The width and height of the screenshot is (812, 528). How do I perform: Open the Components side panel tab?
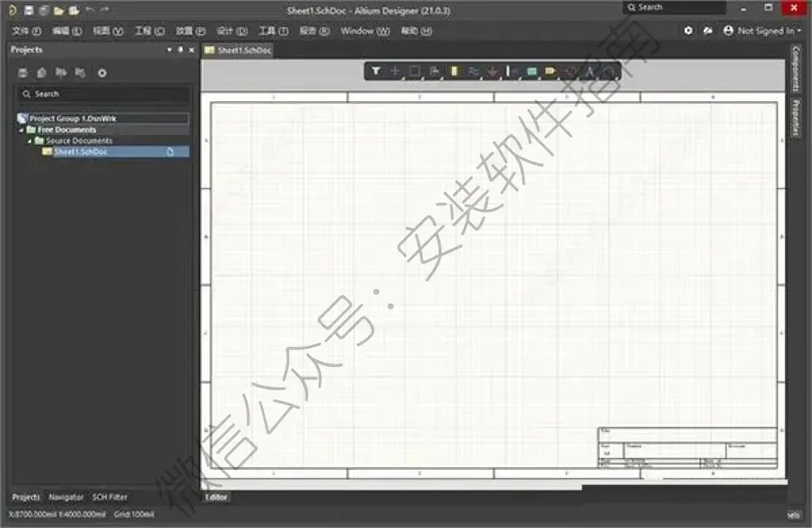(796, 69)
